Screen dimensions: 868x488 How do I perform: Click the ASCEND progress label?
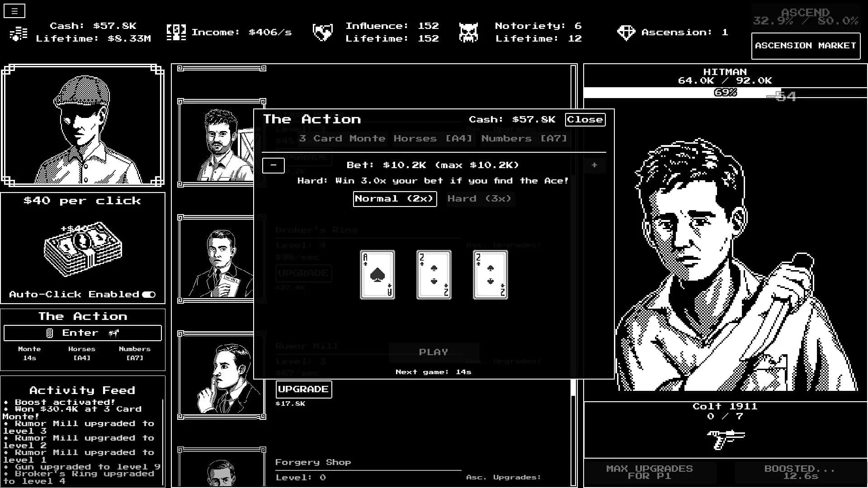[x=805, y=17]
